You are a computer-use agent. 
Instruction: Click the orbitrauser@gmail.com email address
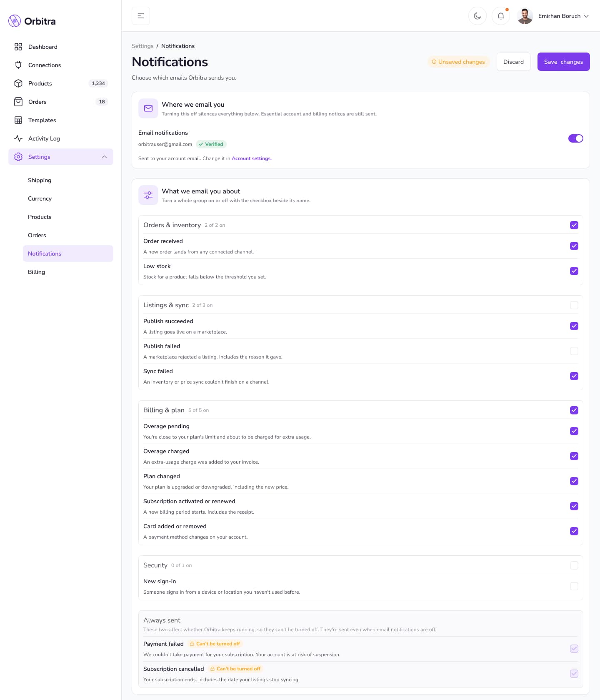[165, 144]
